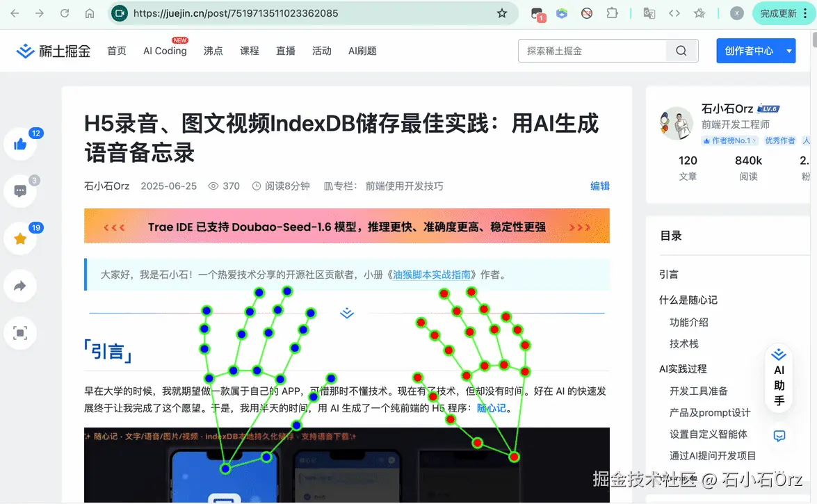Open the 首页 nav item
This screenshot has height=504, width=817.
point(117,51)
